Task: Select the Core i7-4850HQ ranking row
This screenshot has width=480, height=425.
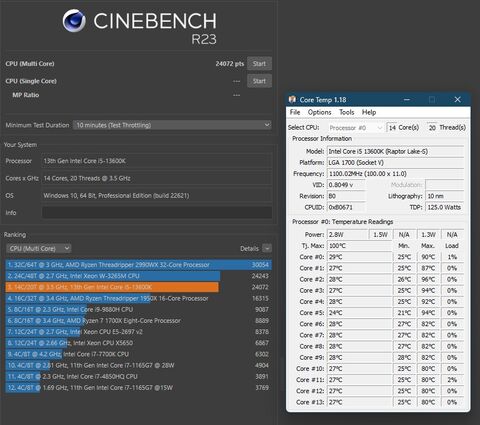Action: (138, 376)
